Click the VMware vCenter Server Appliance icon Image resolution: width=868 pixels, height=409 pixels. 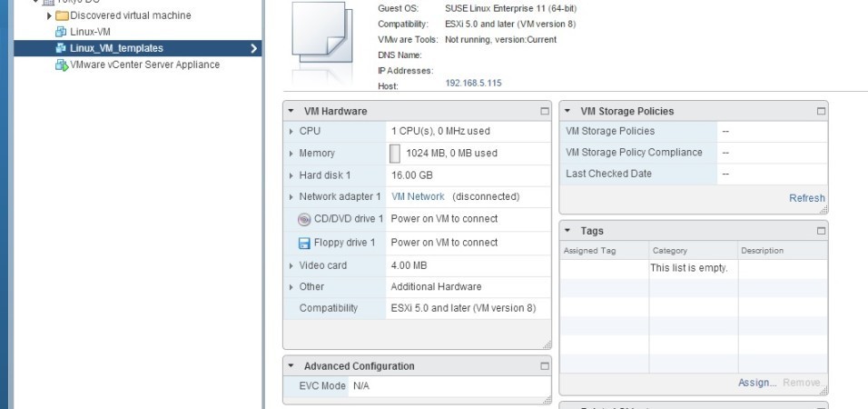coord(62,65)
